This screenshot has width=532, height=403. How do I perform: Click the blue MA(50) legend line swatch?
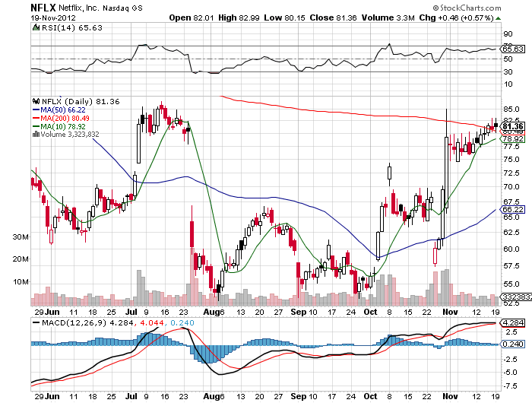tap(36, 109)
